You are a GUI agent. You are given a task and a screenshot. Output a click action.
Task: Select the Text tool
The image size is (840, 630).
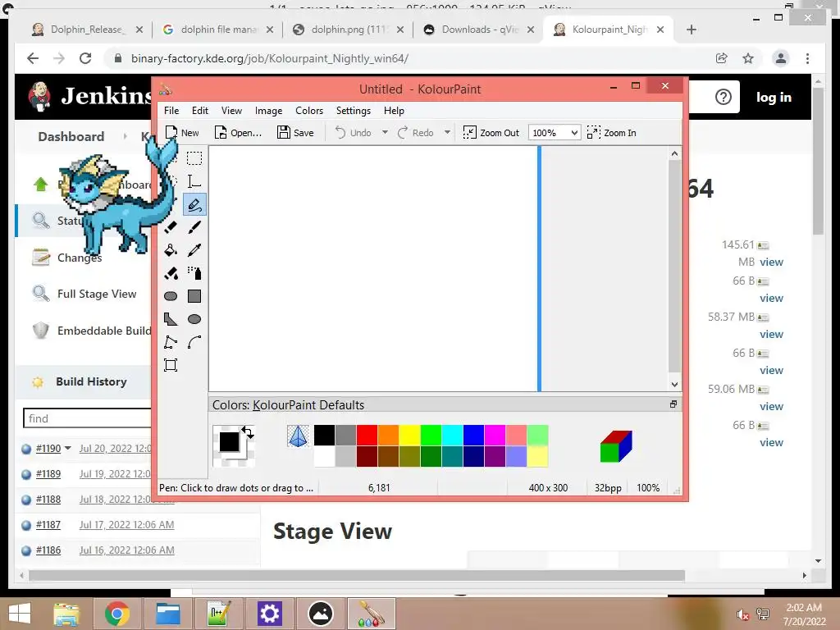[194, 181]
